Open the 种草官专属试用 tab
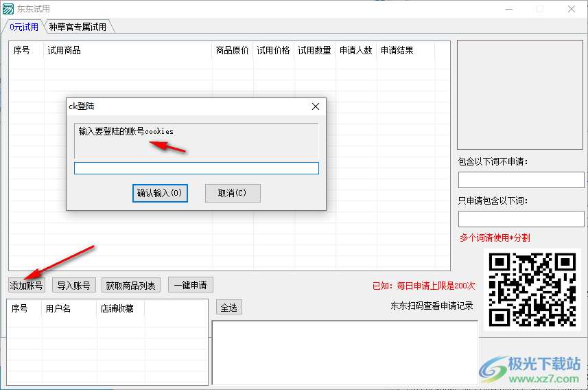The height and width of the screenshot is (390, 588). 78,27
